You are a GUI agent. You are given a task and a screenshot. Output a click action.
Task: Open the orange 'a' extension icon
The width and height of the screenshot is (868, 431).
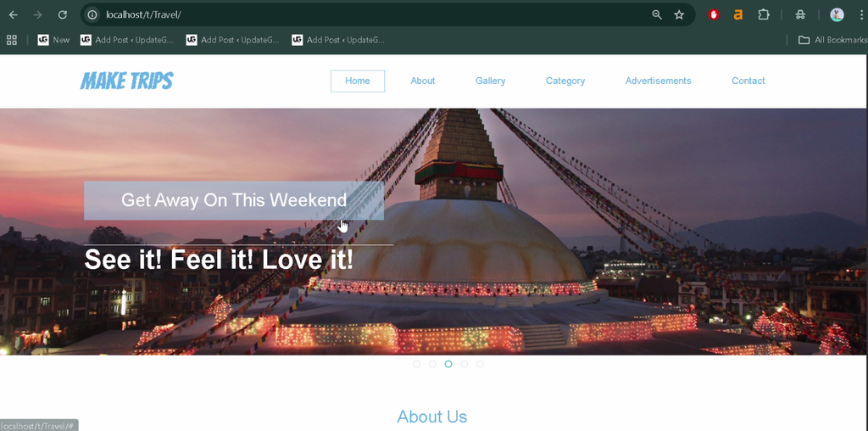[x=738, y=15]
